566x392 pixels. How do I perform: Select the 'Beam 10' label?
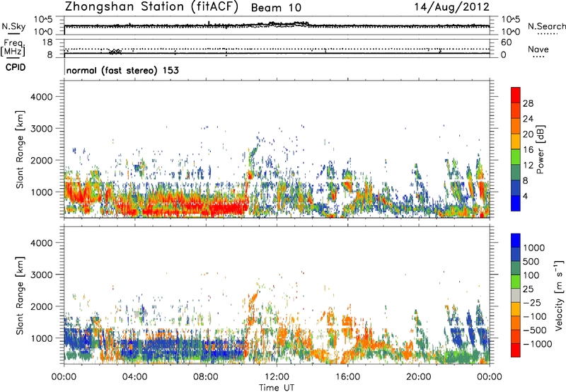pos(276,8)
